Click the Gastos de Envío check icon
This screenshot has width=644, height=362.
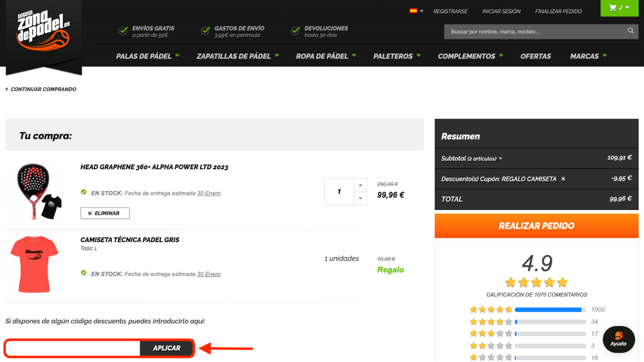click(x=205, y=31)
